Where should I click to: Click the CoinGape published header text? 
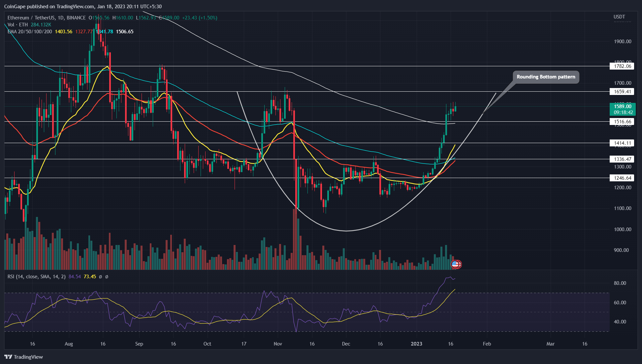[83, 6]
